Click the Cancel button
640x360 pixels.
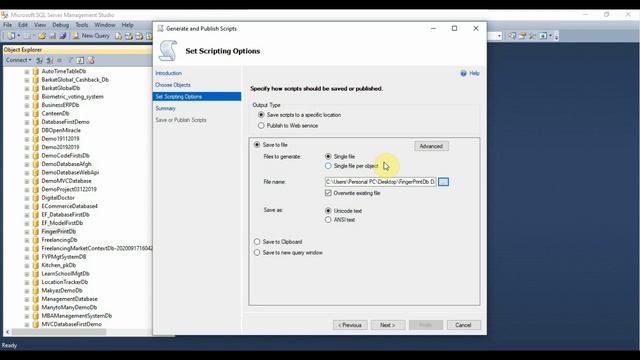[x=463, y=325]
